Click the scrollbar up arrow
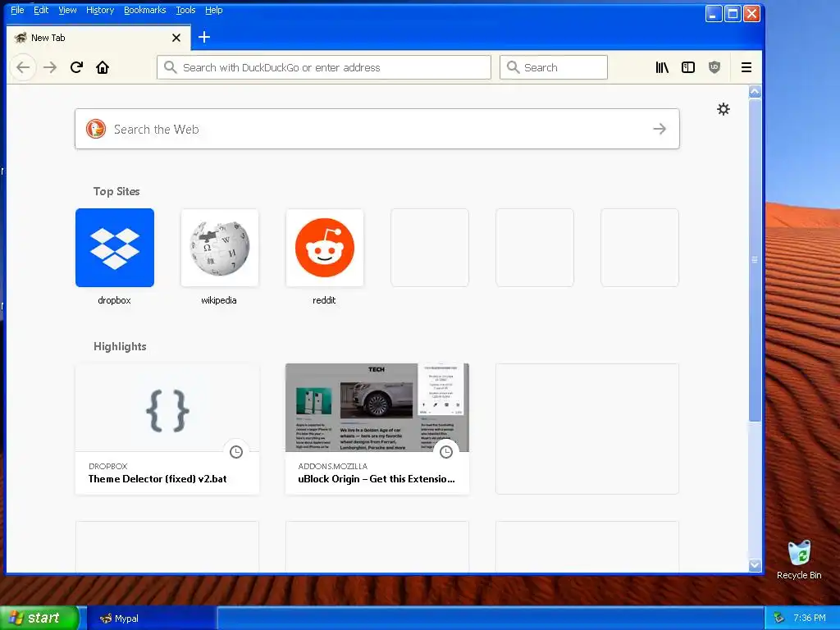The image size is (840, 630). point(755,92)
